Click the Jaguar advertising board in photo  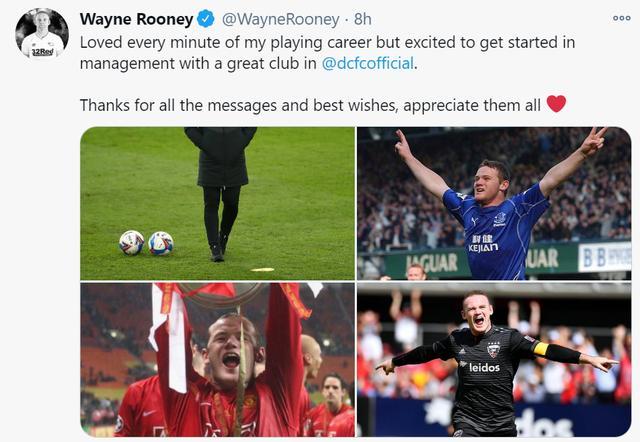tap(432, 262)
